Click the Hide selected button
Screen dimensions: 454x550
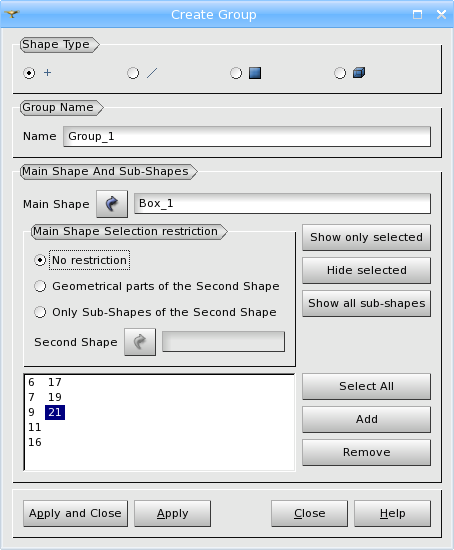click(x=366, y=270)
